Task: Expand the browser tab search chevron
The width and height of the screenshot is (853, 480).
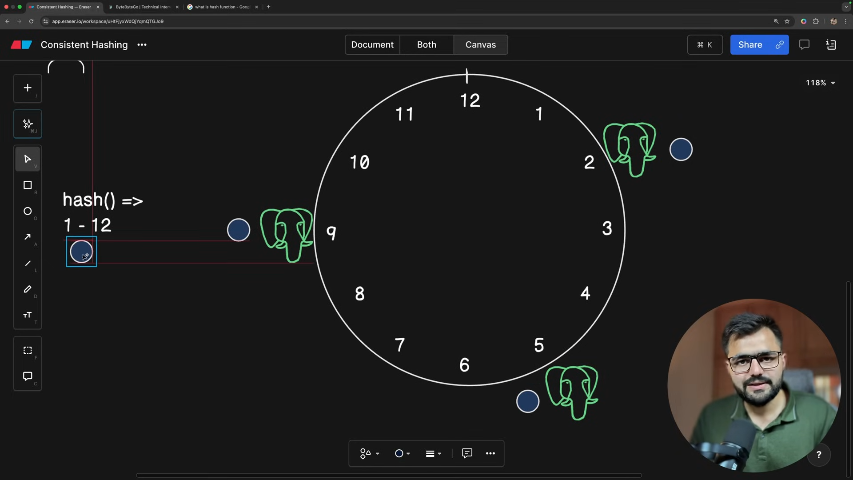Action: [x=846, y=7]
